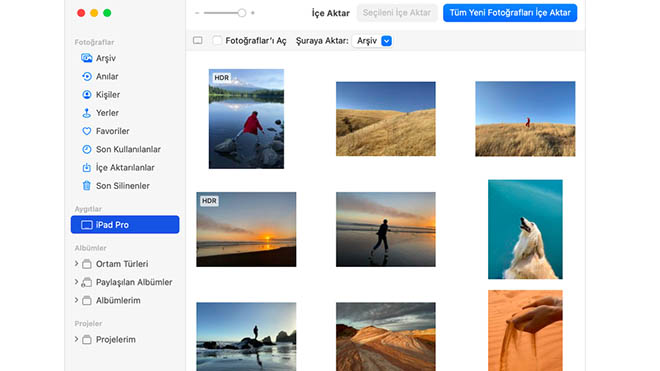The width and height of the screenshot is (660, 371).
Task: Open the Şuraya Aktar Arşiv dropdown
Action: [372, 41]
